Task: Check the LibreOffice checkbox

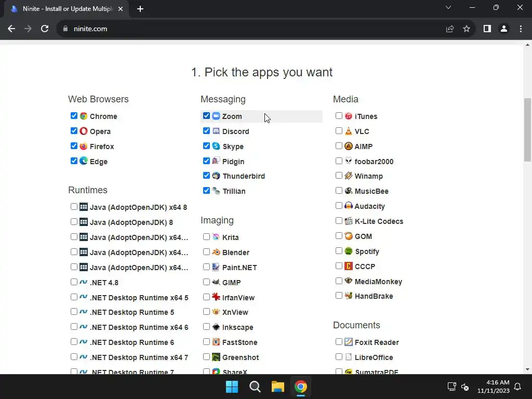Action: (x=339, y=356)
